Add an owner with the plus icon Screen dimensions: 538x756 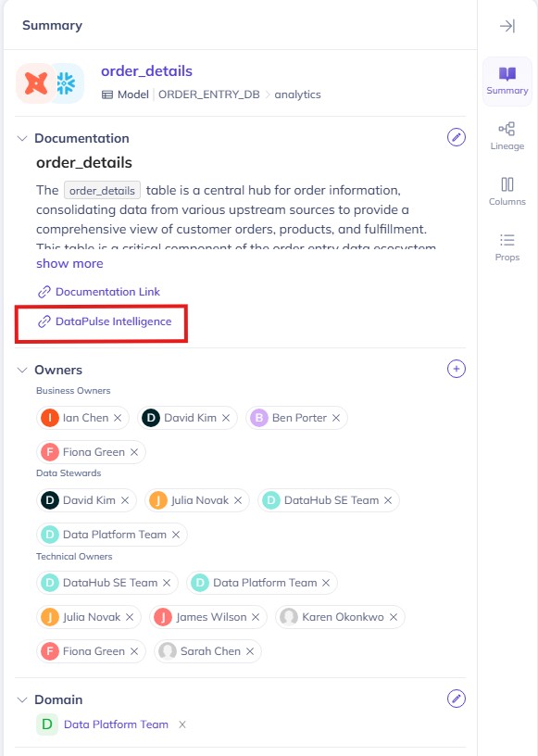point(456,369)
